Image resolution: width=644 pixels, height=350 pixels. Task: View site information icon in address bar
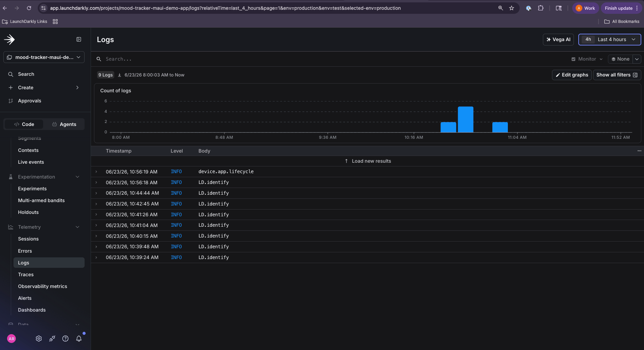pos(43,8)
